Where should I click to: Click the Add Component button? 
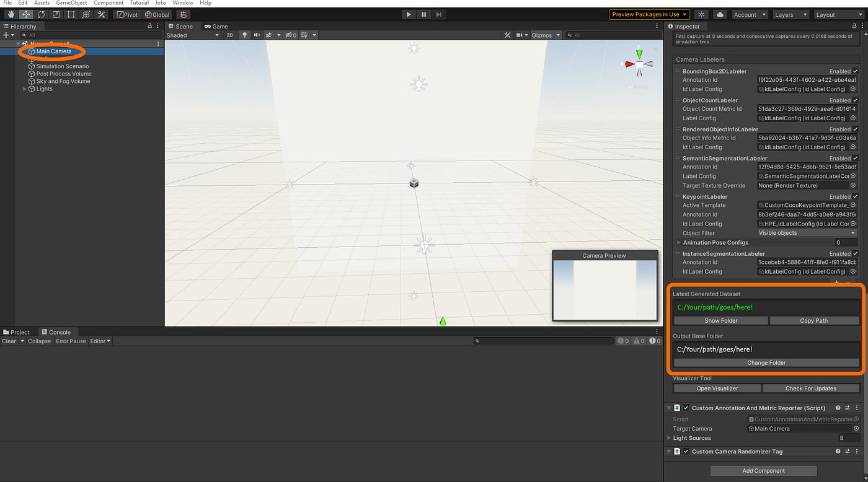(x=763, y=471)
